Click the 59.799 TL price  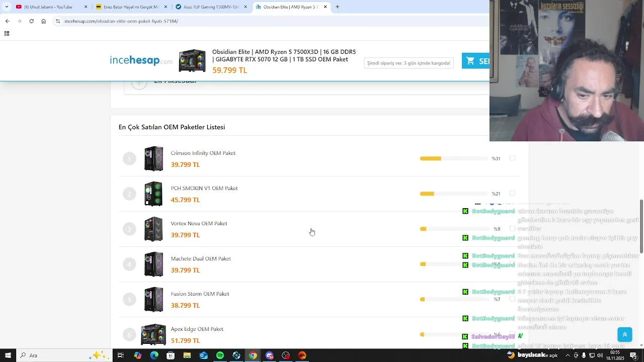coord(229,70)
